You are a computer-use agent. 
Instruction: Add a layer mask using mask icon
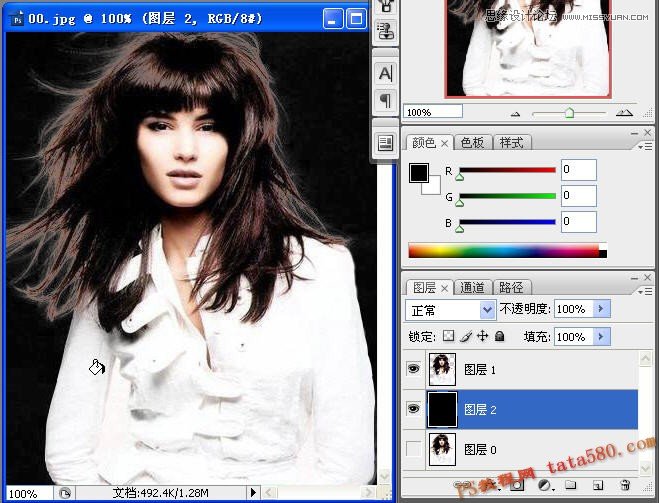pyautogui.click(x=517, y=485)
